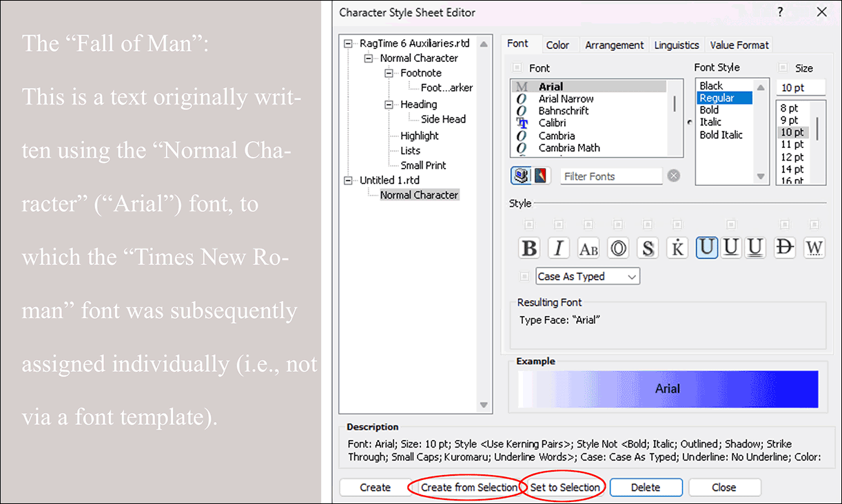Click the Small Caps style icon
842x504 pixels.
(588, 247)
